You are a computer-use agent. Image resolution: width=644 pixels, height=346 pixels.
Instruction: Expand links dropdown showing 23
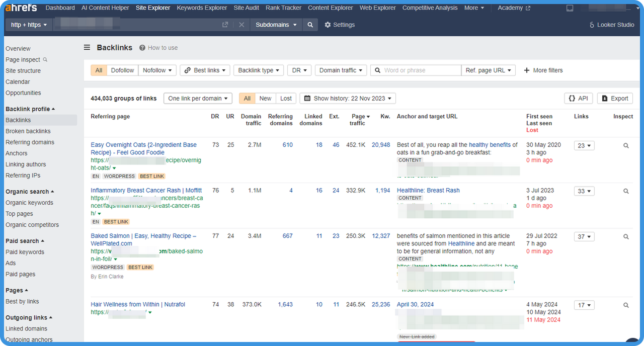[584, 145]
